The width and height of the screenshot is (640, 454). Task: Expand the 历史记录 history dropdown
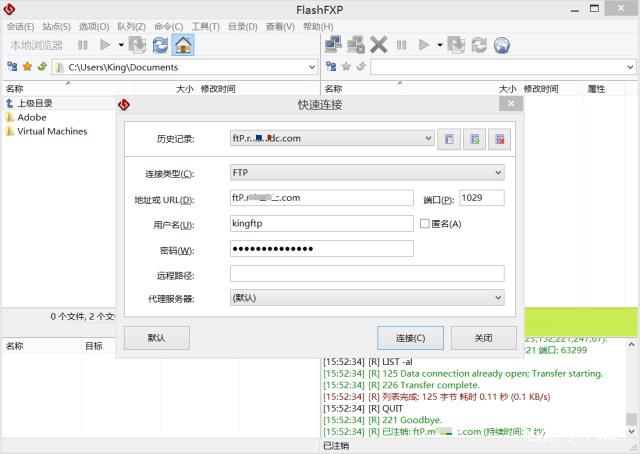(x=428, y=138)
